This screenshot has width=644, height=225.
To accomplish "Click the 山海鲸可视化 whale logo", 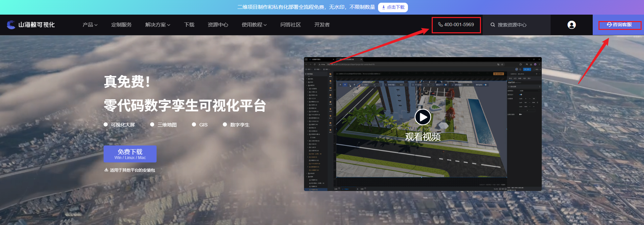I will [11, 25].
